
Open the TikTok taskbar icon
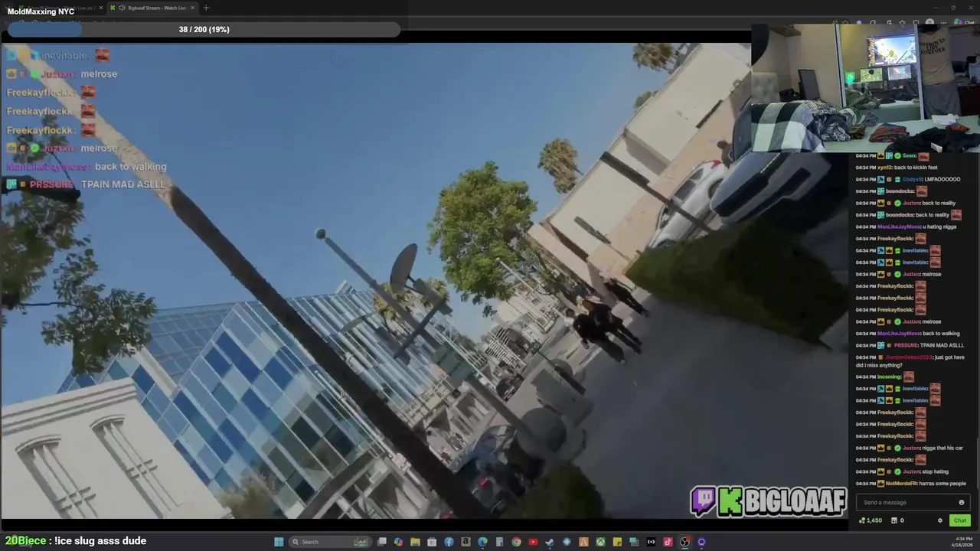point(668,542)
